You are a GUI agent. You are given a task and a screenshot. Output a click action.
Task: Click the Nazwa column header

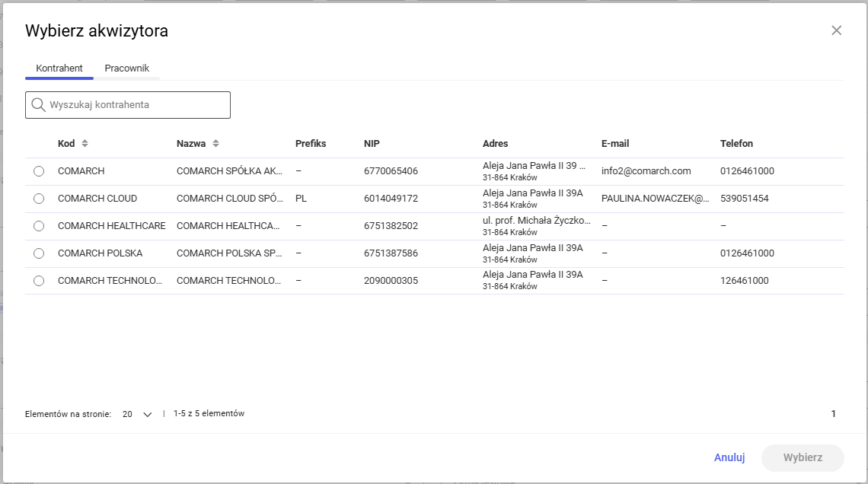[x=191, y=143]
